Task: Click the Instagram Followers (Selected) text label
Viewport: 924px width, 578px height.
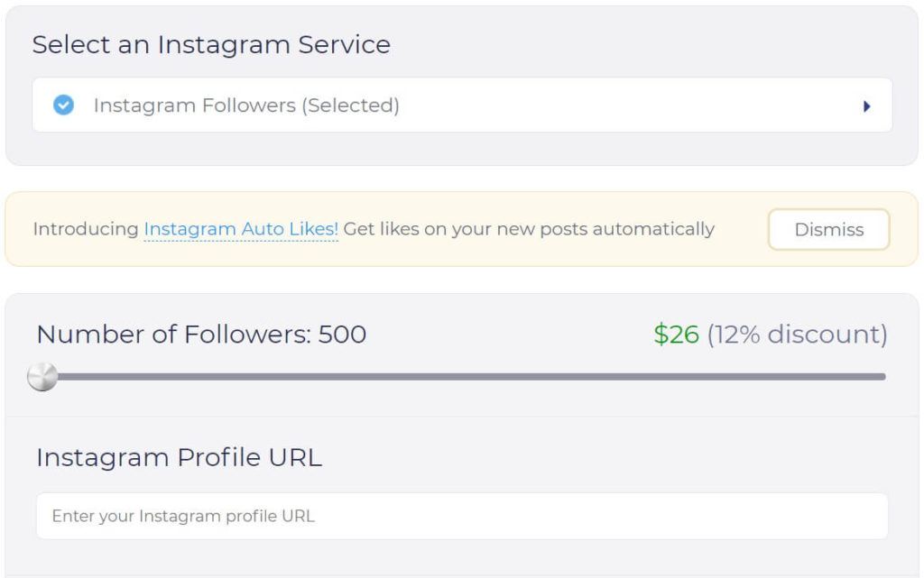Action: coord(246,106)
